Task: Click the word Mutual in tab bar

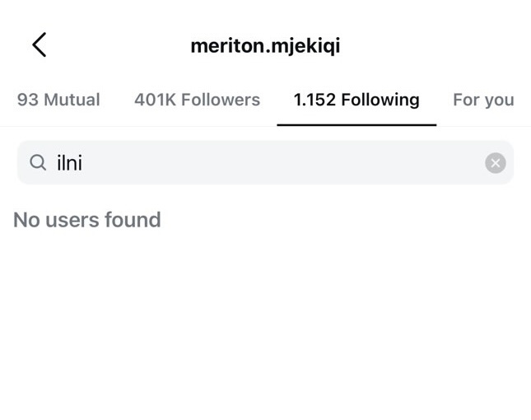Action: tap(72, 100)
